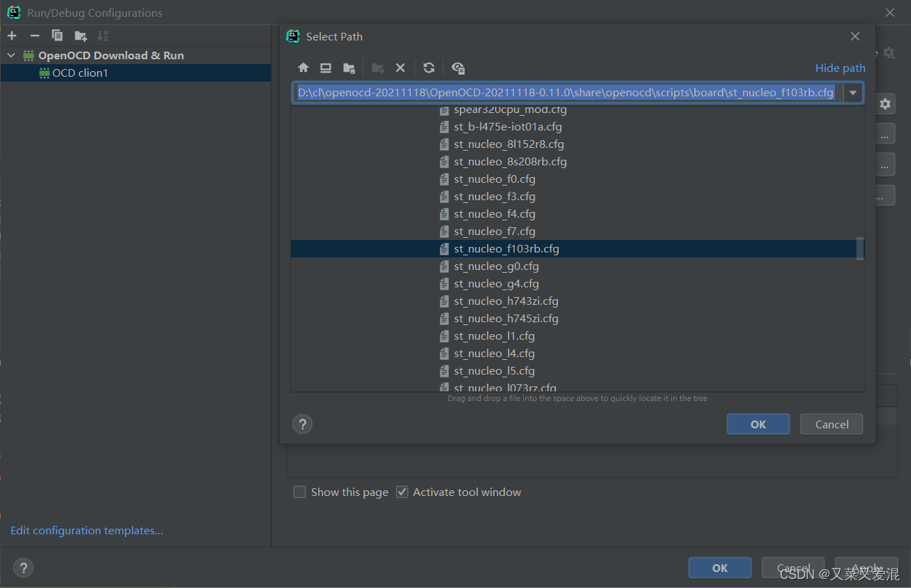
Task: Click gear icon beside configuration field
Action: pyautogui.click(x=885, y=104)
